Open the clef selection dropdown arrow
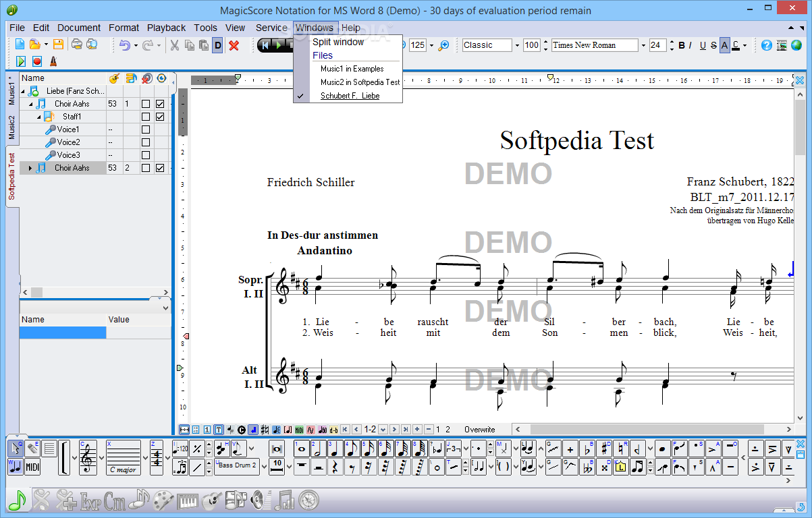This screenshot has height=518, width=812. tap(101, 457)
